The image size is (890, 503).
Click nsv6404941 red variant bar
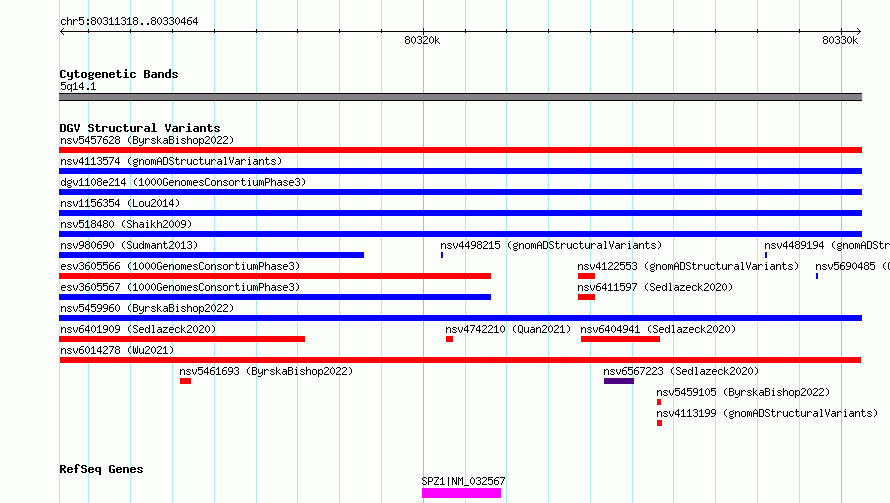pos(620,339)
